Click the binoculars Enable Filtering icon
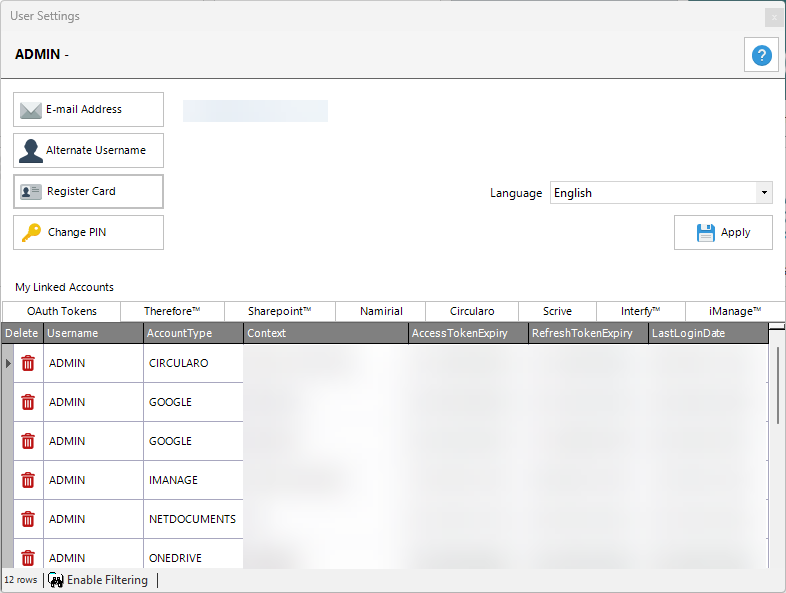 tap(57, 581)
